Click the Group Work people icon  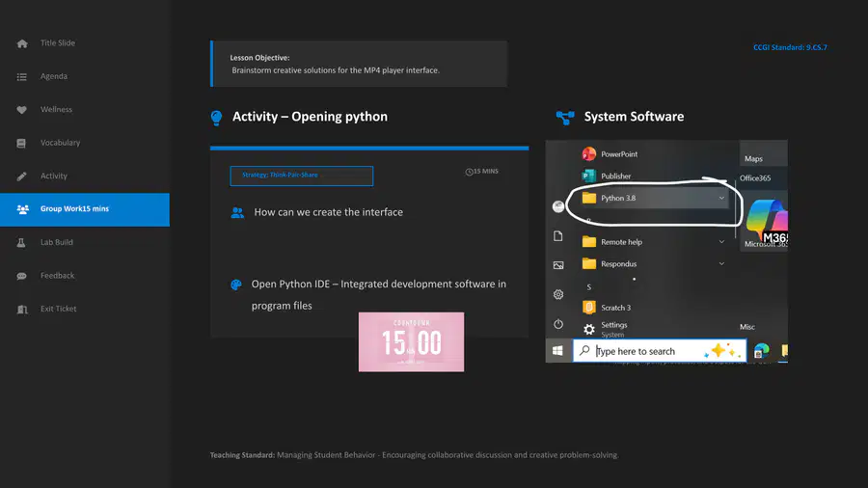[23, 209]
